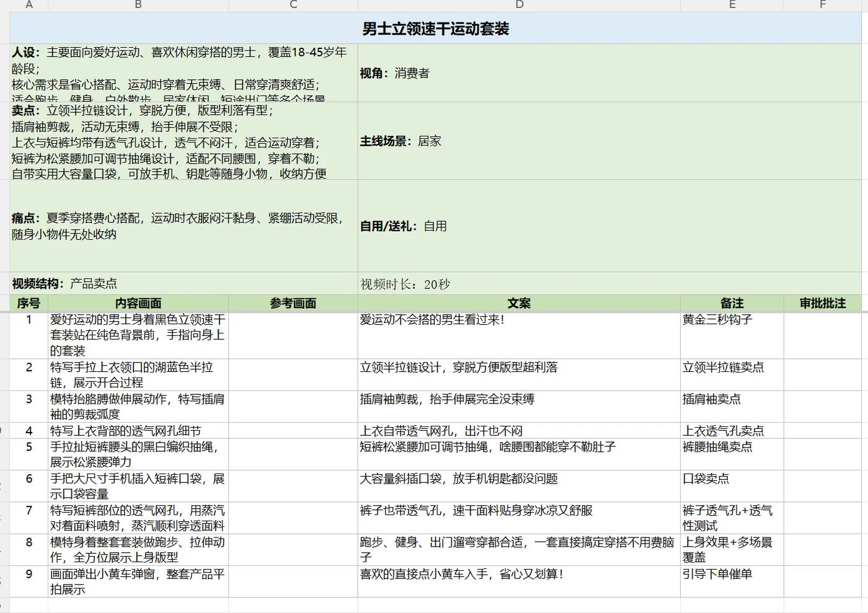
Task: Click the note "引导下单催单"
Action: [x=717, y=574]
